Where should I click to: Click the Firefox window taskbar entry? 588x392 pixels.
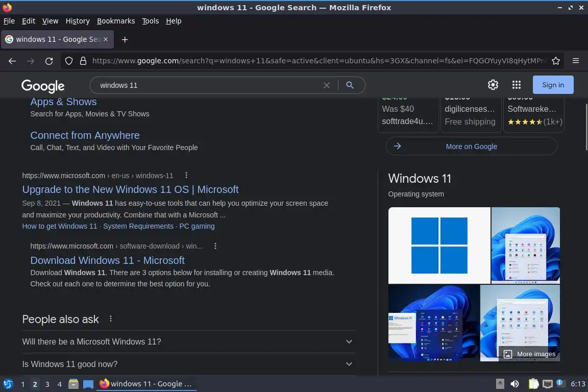[x=146, y=384]
